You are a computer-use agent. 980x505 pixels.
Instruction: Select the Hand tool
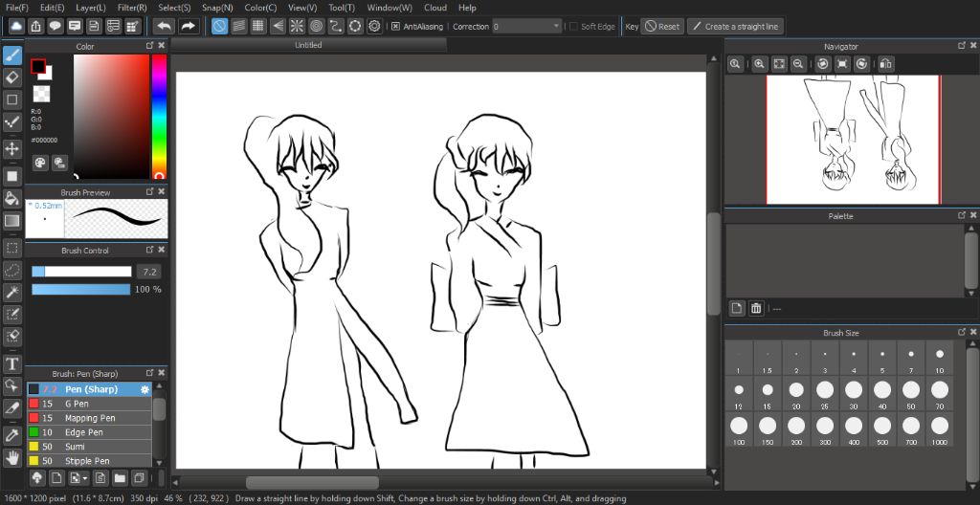(11, 457)
